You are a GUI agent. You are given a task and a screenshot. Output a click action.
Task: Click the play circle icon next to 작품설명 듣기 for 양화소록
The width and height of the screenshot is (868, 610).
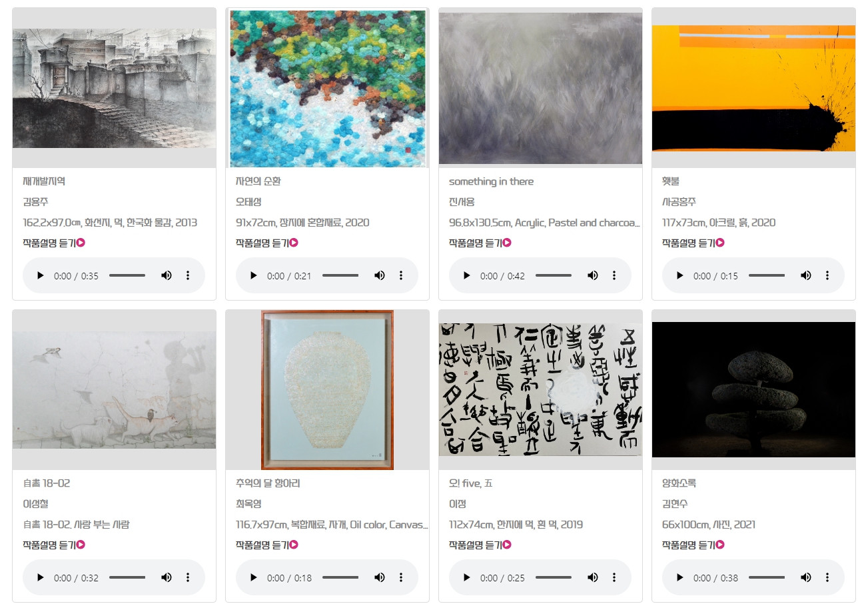click(x=720, y=545)
